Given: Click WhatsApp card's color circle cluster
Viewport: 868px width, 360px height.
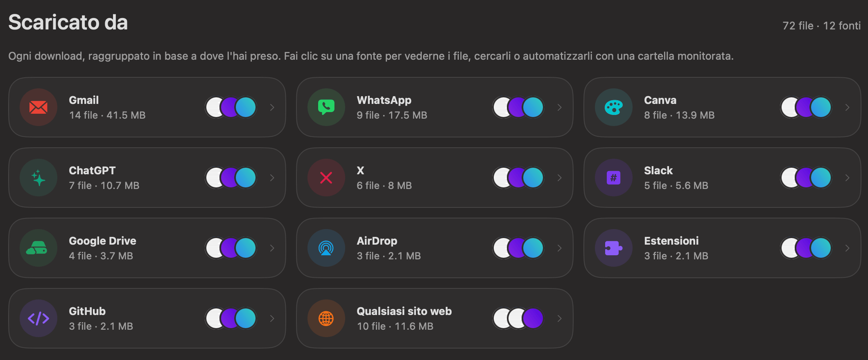Looking at the screenshot, I should point(518,107).
